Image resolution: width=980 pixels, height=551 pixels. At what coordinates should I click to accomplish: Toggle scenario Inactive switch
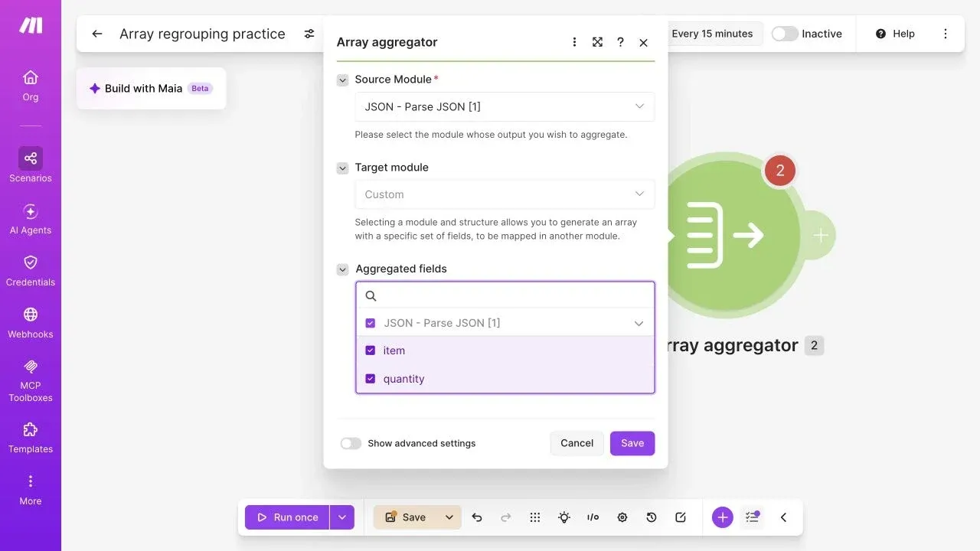(x=785, y=34)
